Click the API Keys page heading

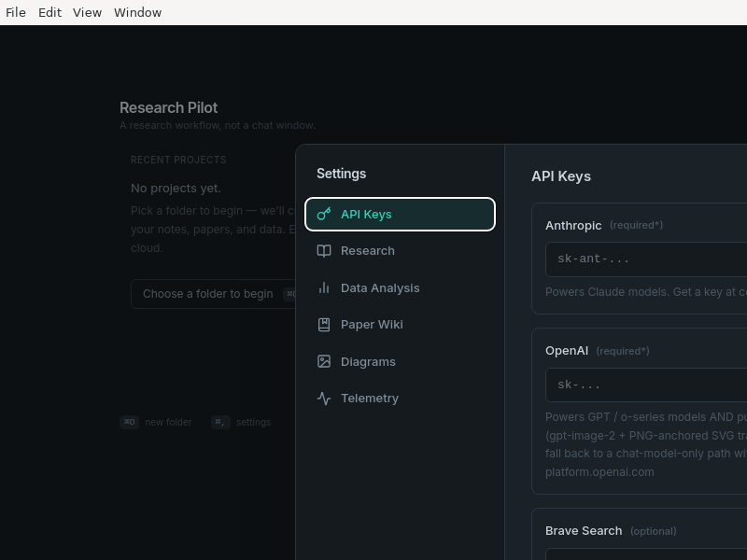click(561, 176)
